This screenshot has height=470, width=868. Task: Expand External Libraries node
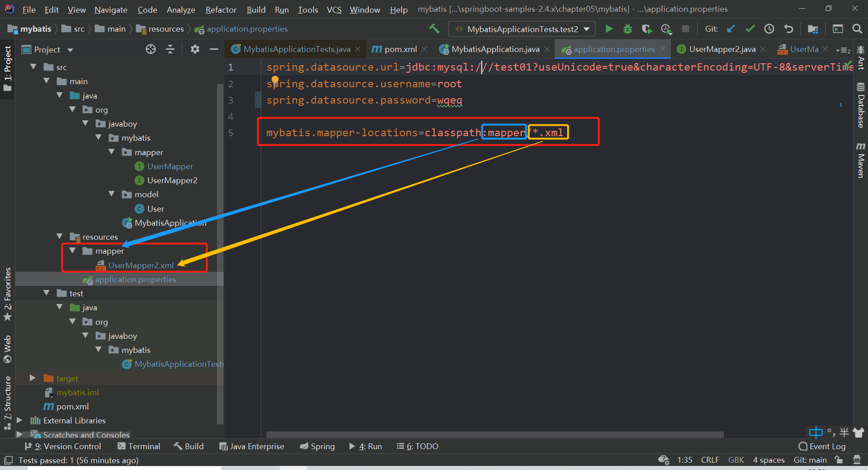[x=19, y=420]
